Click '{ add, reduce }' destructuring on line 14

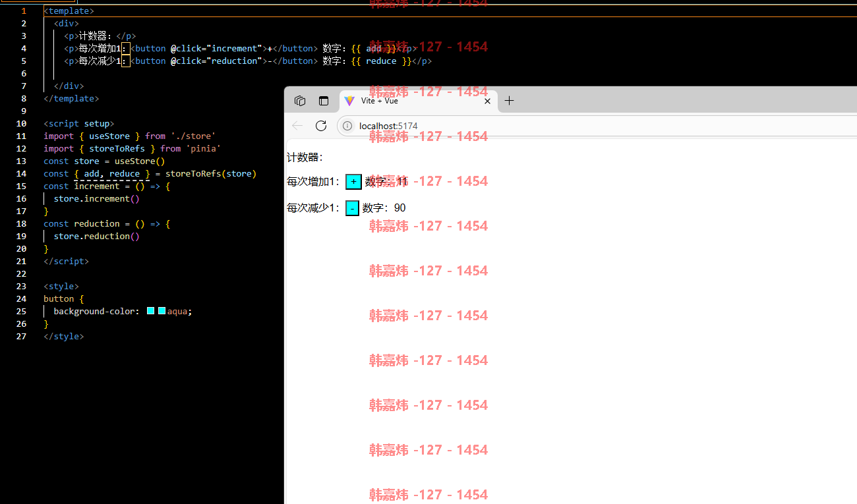(112, 173)
